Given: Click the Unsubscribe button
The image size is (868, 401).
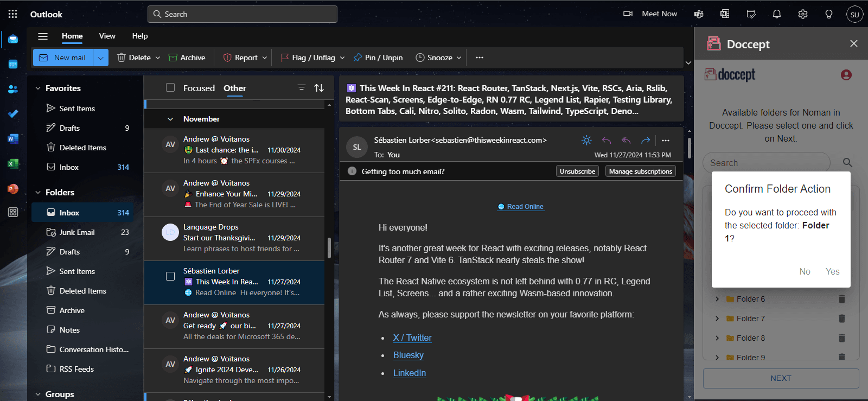Looking at the screenshot, I should (x=577, y=171).
